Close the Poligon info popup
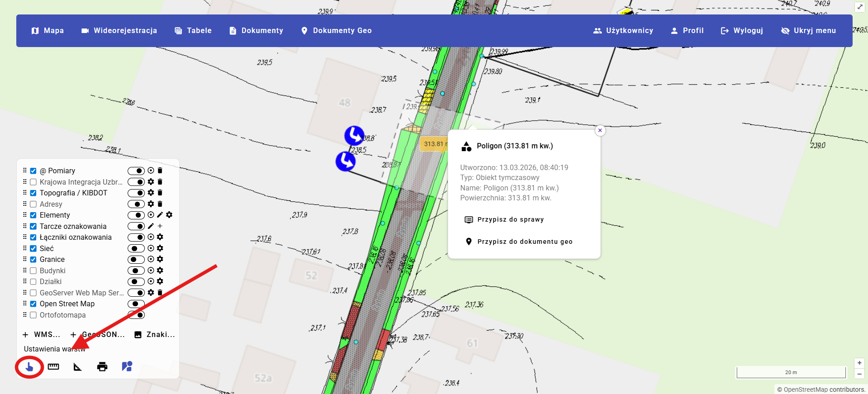 click(x=600, y=130)
